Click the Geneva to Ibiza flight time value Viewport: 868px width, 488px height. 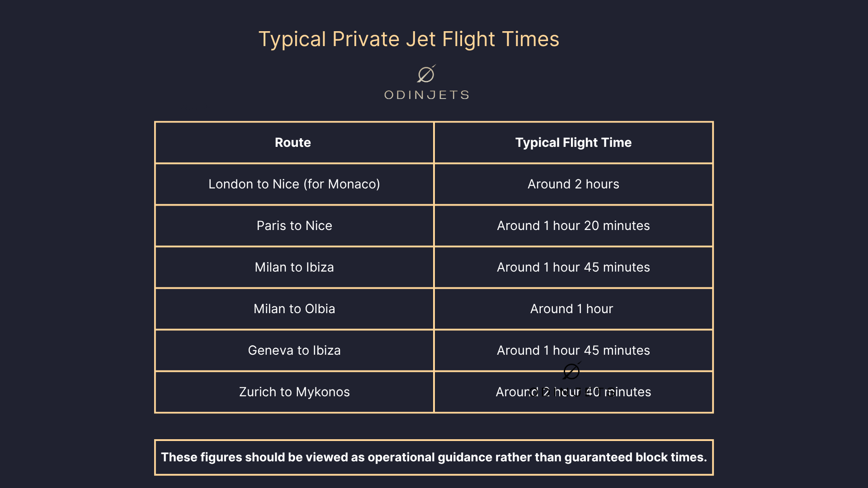coord(574,350)
